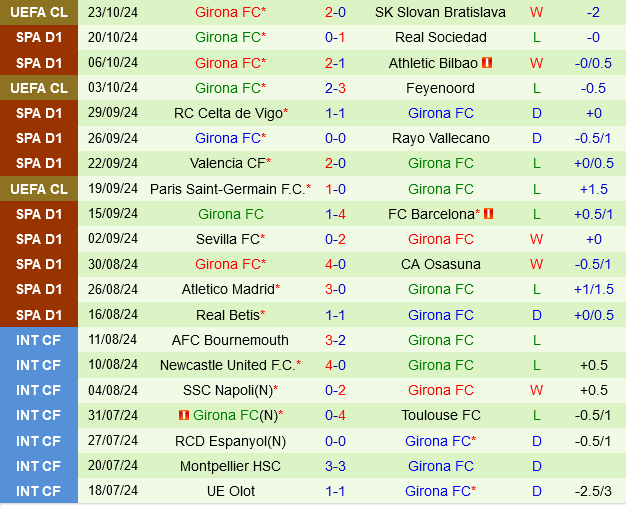The width and height of the screenshot is (626, 507).
Task: Open Paris Saint-Germain F.C. team link
Action: pos(227,189)
